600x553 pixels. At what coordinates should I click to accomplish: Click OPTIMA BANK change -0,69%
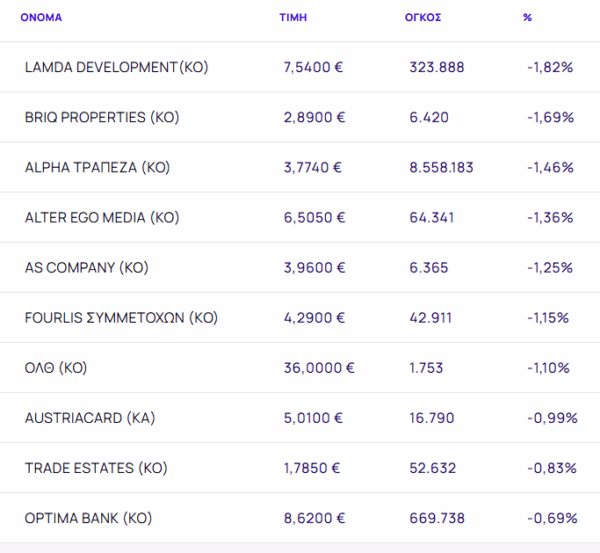[x=552, y=518]
